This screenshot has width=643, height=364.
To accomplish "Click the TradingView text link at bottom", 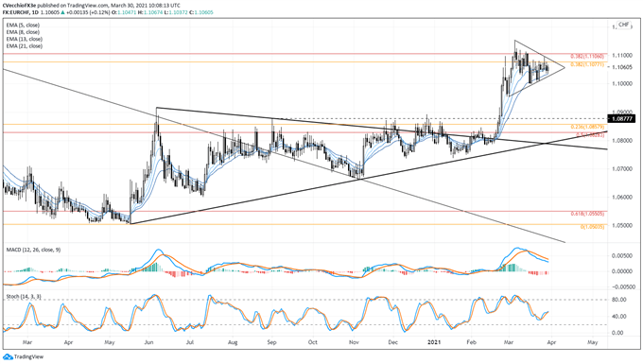I will pyautogui.click(x=28, y=357).
